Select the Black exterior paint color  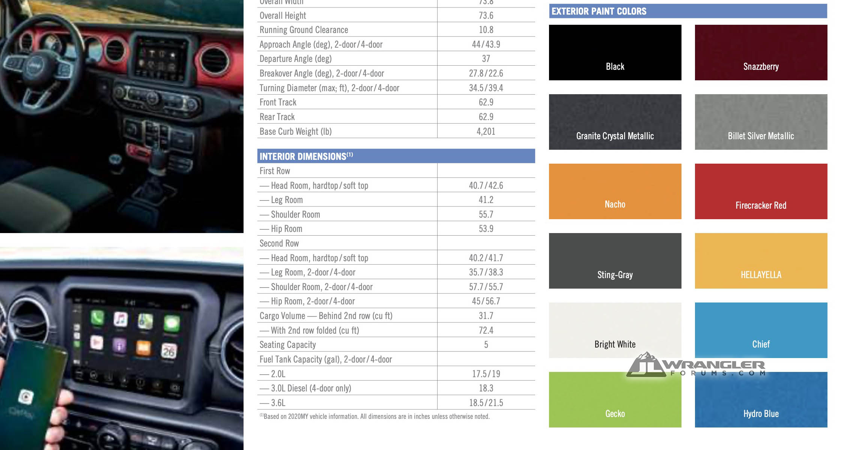[x=614, y=52]
